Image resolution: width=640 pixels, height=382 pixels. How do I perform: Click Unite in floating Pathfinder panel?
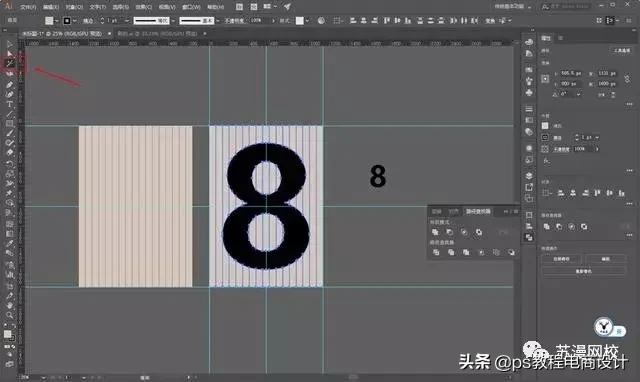[x=435, y=232]
